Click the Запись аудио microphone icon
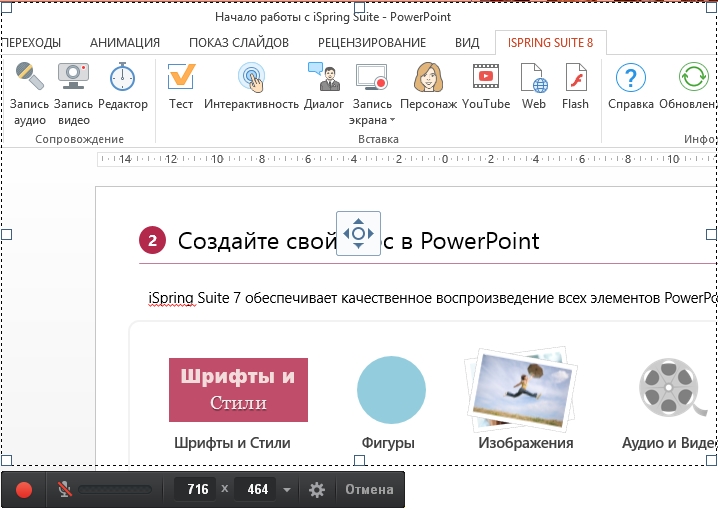 pos(29,76)
